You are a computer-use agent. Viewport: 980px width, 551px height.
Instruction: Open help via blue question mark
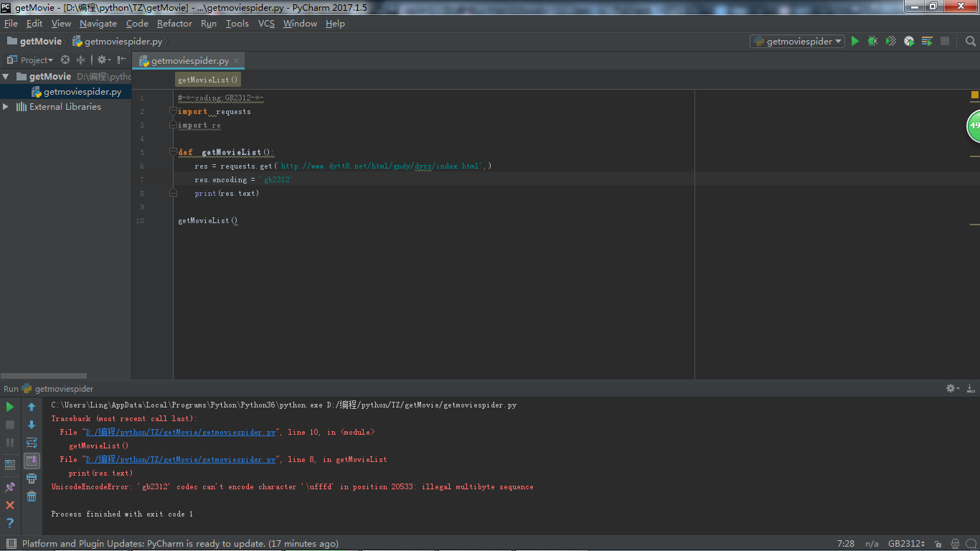tap(10, 523)
